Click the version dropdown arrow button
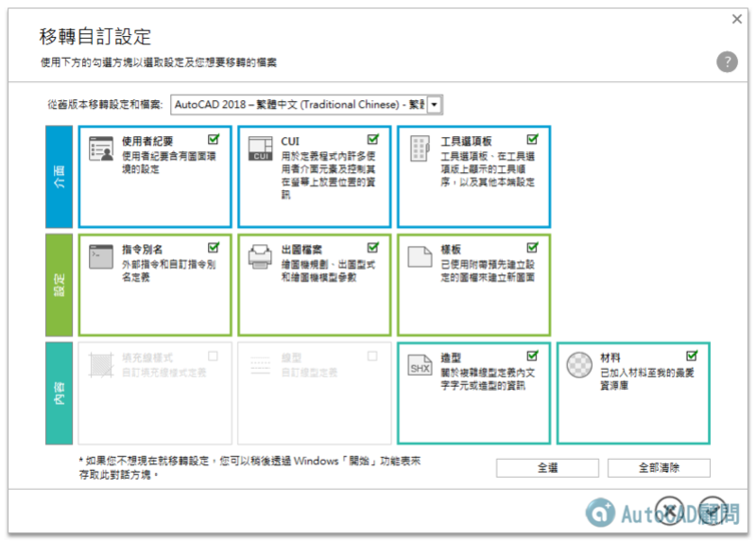Screen dimensions: 756x541 point(434,104)
